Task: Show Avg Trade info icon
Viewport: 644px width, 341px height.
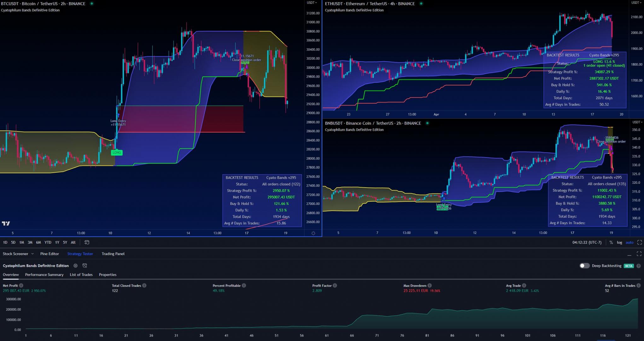Action: 524,285
